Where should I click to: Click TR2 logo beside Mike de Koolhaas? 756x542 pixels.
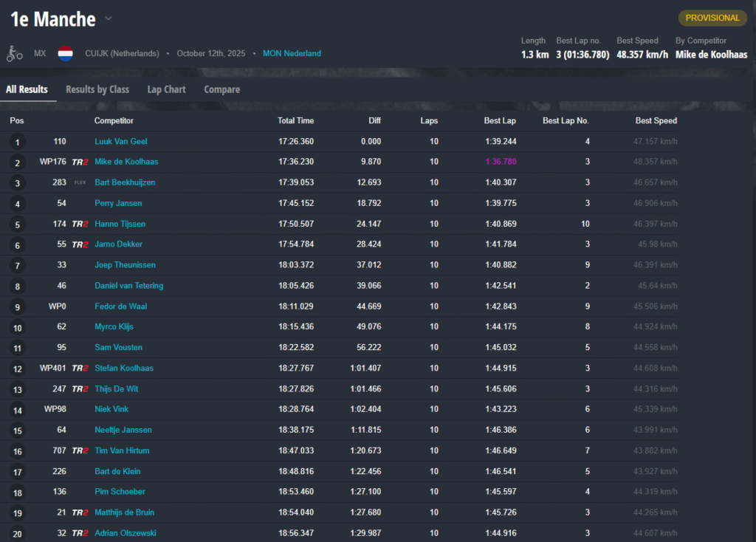point(80,162)
